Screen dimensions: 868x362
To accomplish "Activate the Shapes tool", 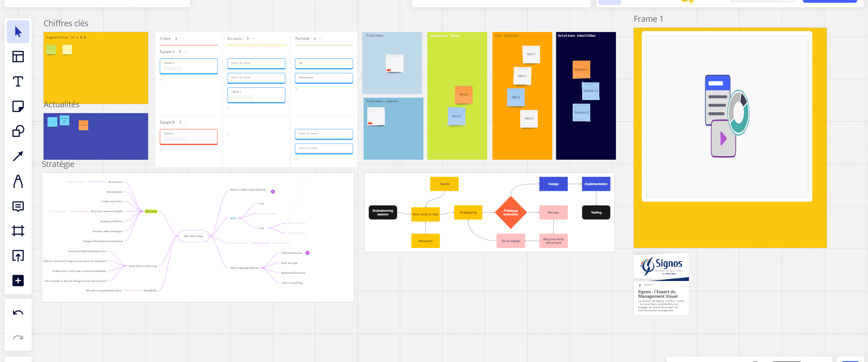I will (x=18, y=131).
